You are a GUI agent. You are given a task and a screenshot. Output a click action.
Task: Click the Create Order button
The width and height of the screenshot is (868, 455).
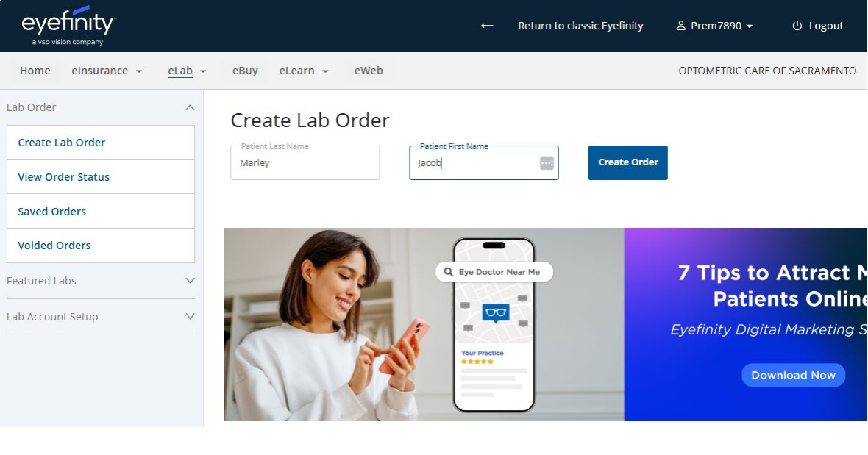click(627, 162)
